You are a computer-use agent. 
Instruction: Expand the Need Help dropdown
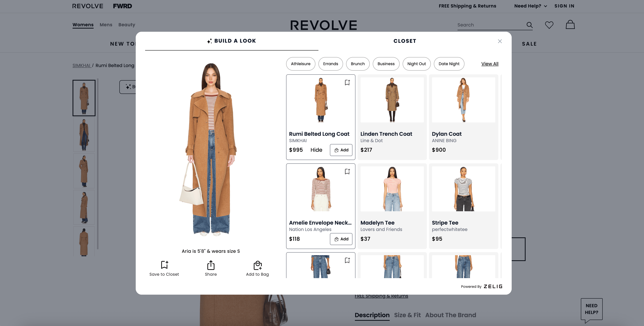tap(530, 6)
